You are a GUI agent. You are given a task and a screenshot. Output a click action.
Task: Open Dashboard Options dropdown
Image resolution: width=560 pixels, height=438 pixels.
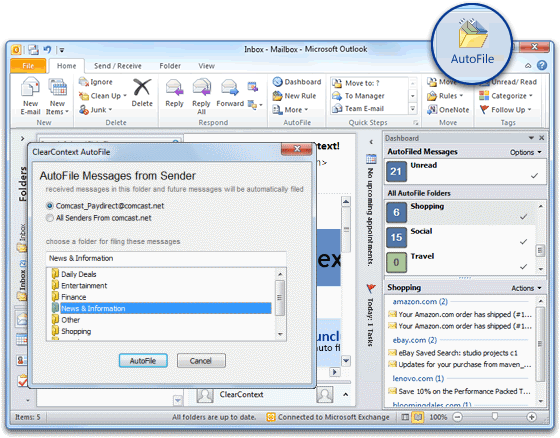(x=526, y=152)
